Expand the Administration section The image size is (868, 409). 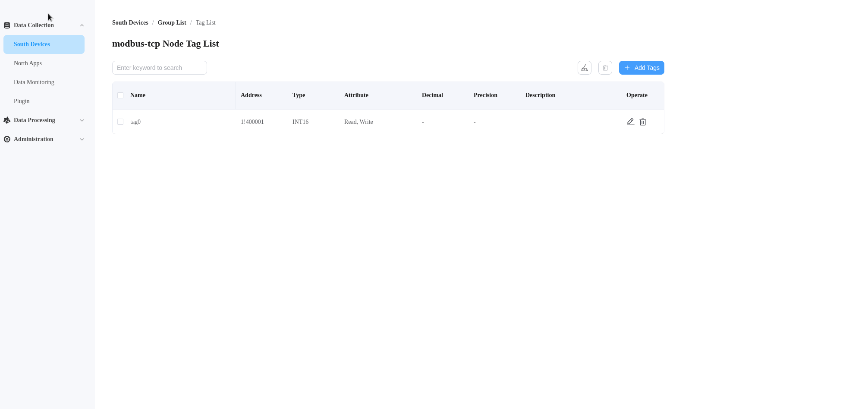[x=82, y=139]
